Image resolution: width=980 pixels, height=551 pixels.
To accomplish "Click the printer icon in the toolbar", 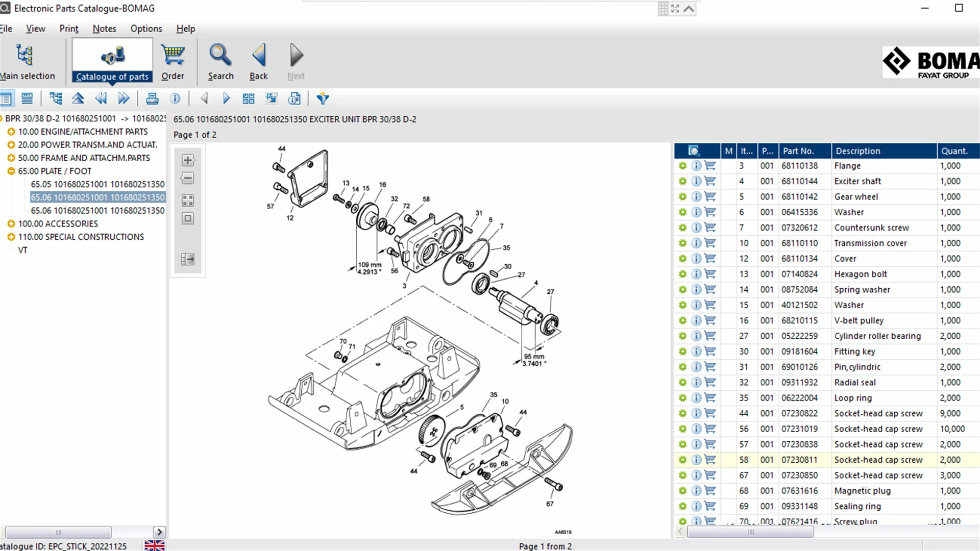I will click(152, 98).
